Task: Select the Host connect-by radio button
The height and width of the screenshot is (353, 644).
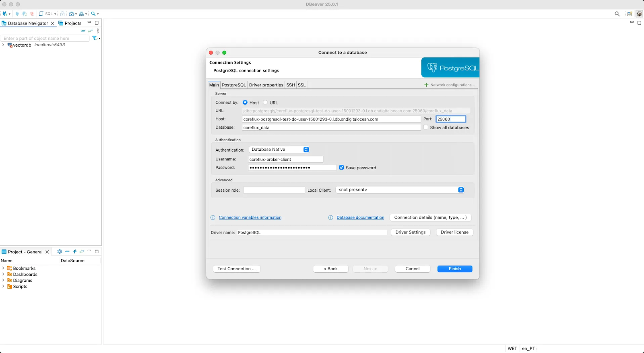Action: tap(245, 103)
